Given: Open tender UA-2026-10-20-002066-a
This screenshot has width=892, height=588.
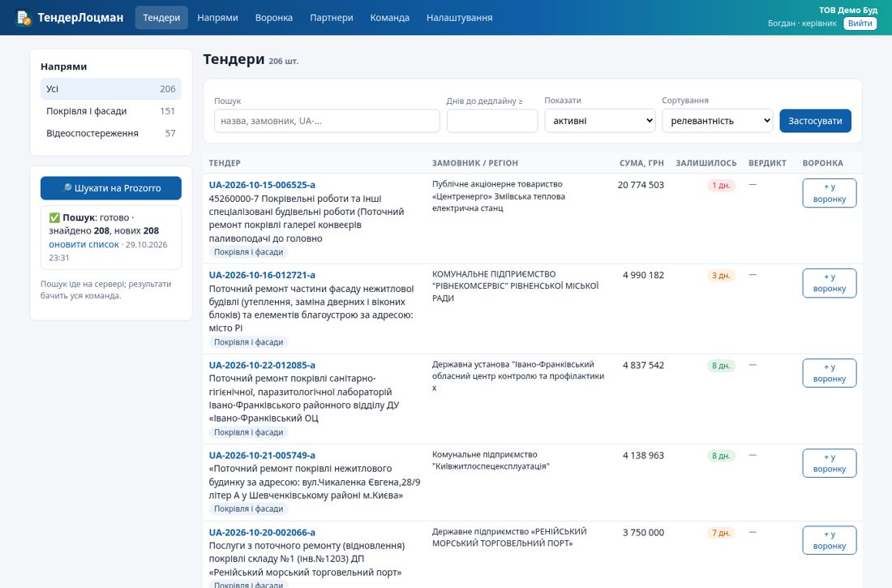Looking at the screenshot, I should pos(262,532).
